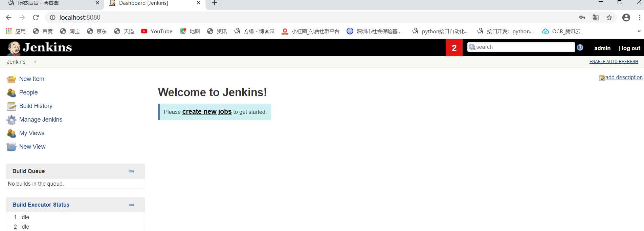This screenshot has width=644, height=231.
Task: Close the Dashboard [Jenkins] tab
Action: pos(199,3)
